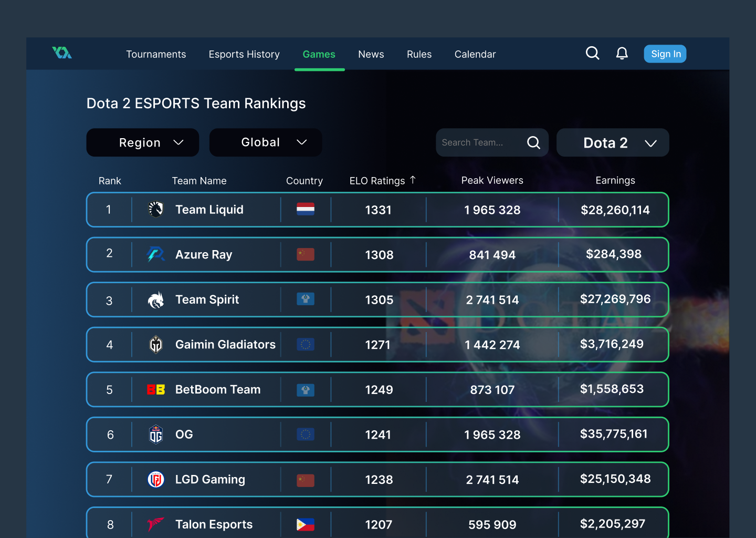Click the BetBoom Team logo icon
Image resolution: width=756 pixels, height=538 pixels.
pyautogui.click(x=156, y=389)
